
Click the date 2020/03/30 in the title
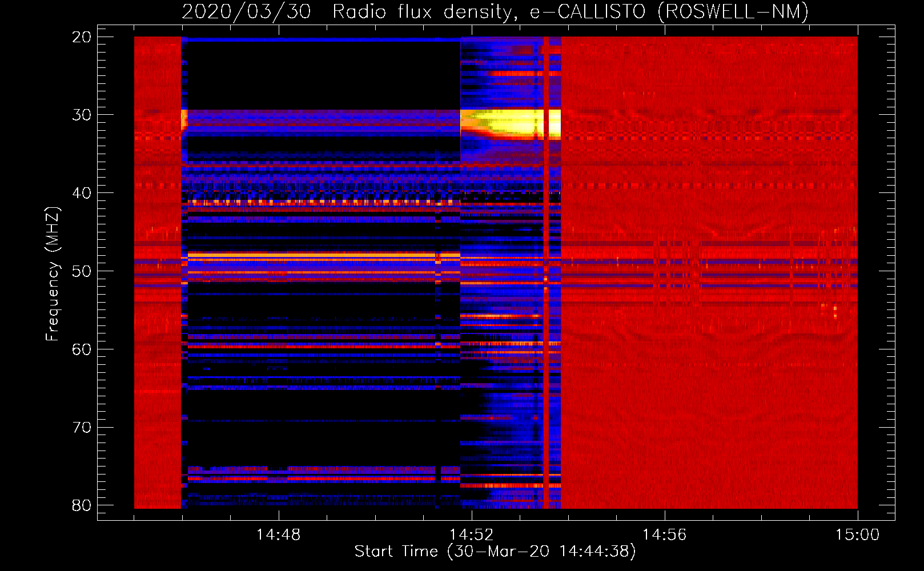(246, 11)
